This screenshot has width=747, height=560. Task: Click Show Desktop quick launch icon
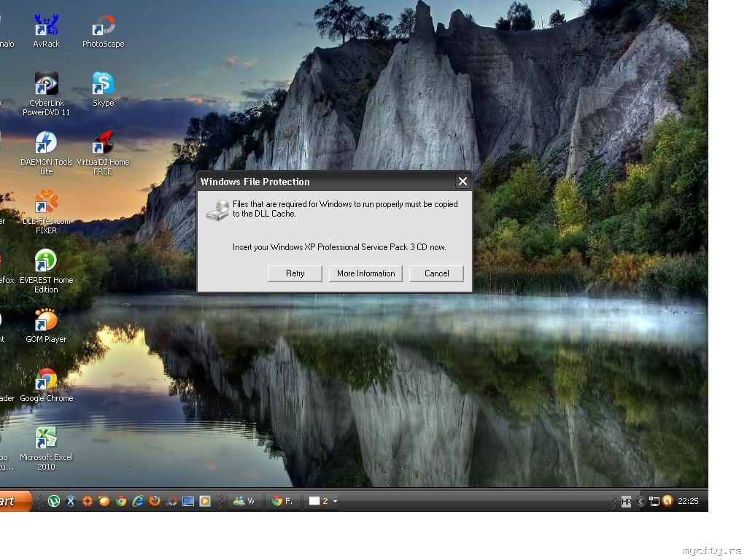(188, 501)
